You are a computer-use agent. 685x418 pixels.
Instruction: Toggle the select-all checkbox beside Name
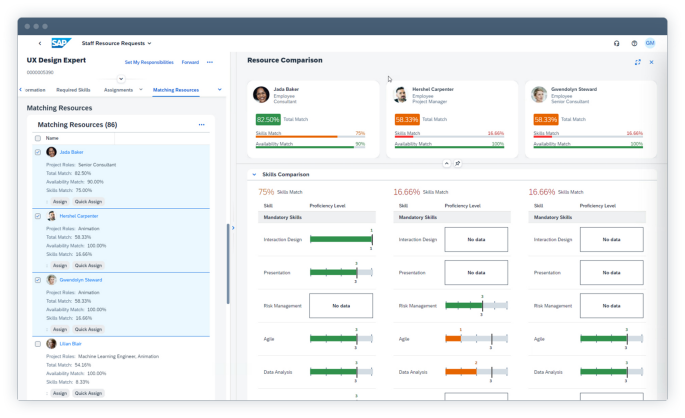pyautogui.click(x=38, y=138)
